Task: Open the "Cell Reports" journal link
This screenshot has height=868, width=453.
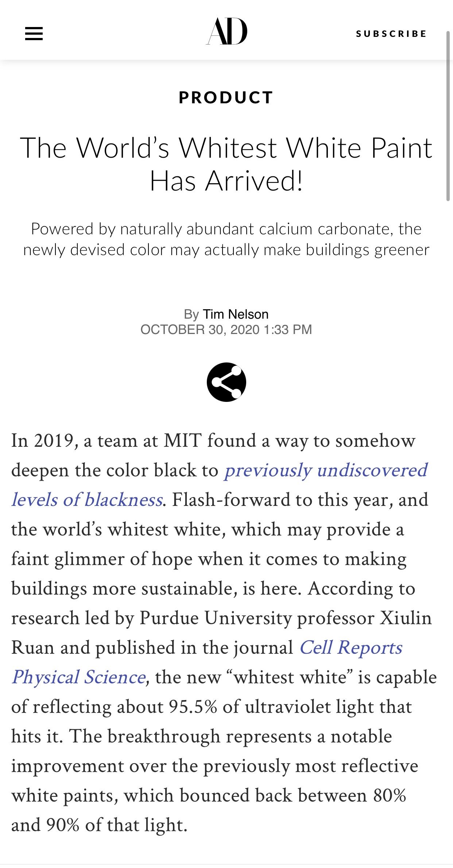Action: pos(351,648)
